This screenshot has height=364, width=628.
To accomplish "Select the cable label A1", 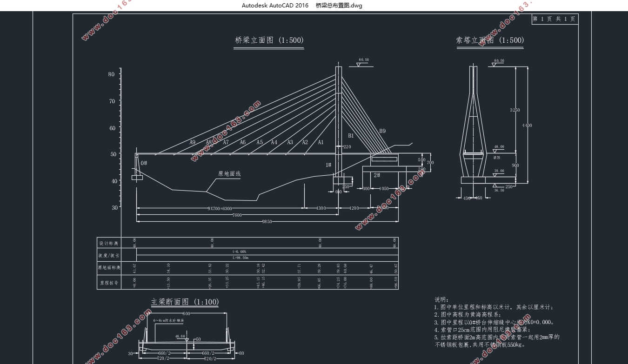I will (321, 142).
